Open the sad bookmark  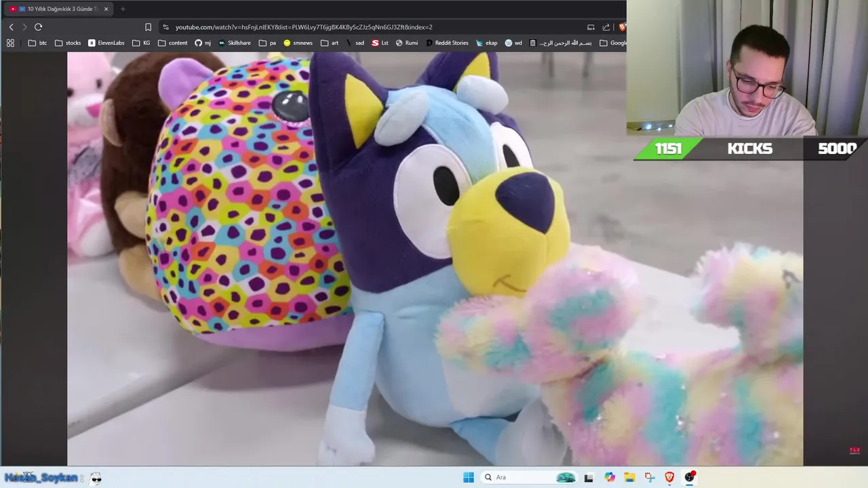tap(355, 43)
